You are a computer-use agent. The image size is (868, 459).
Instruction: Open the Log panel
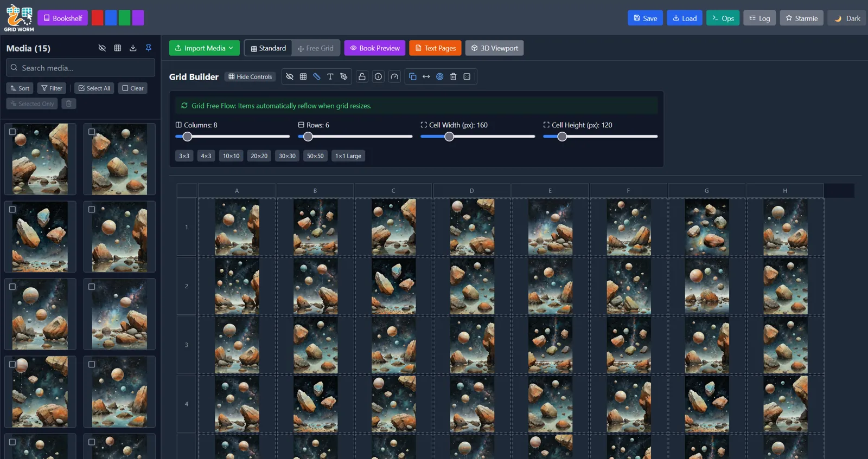pos(759,18)
